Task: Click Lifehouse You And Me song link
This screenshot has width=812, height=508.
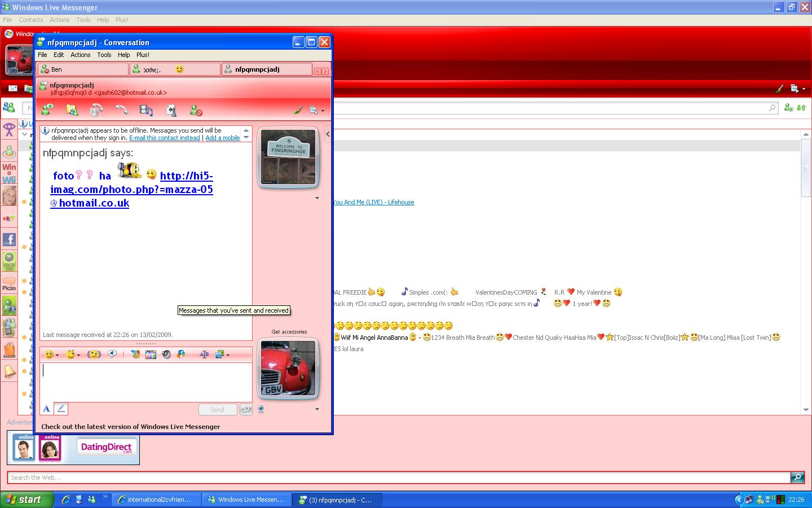Action: pyautogui.click(x=373, y=202)
